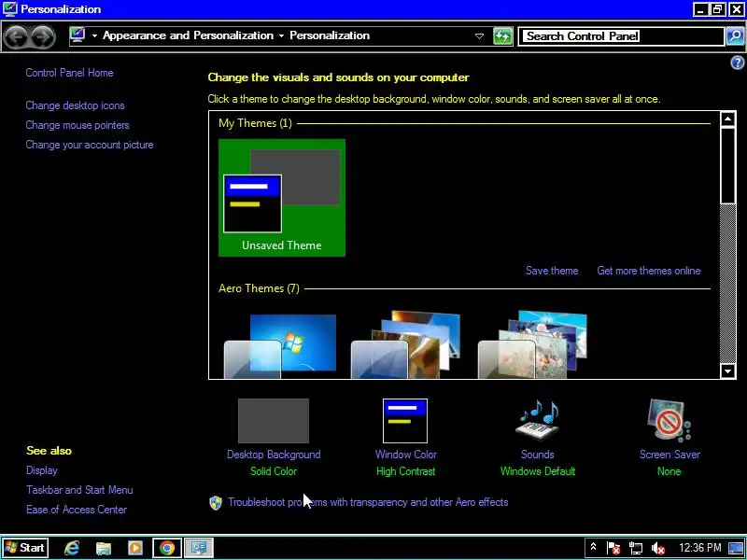Open the Screen Saver icon
This screenshot has height=560, width=747.
[x=669, y=420]
